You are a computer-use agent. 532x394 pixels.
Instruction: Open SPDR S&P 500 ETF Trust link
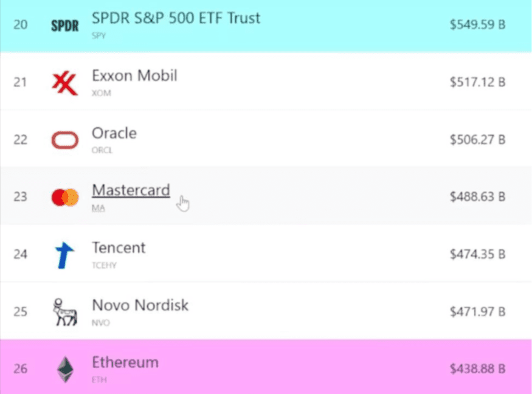(176, 18)
